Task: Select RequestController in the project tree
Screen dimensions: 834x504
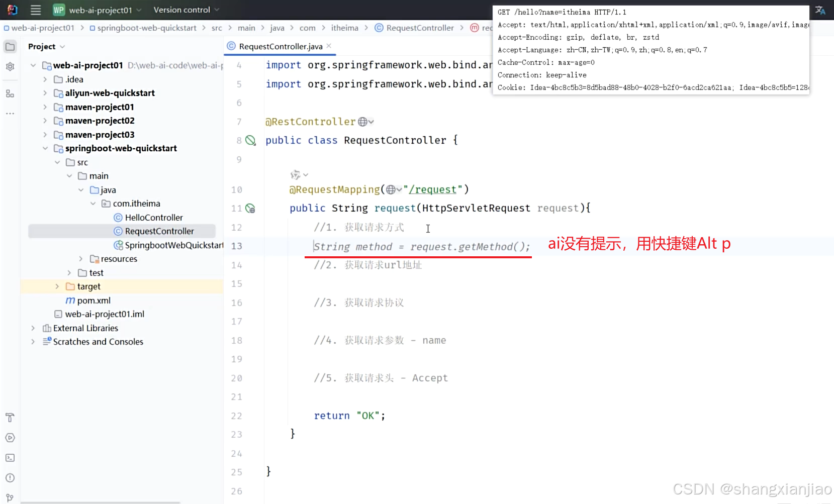Action: tap(159, 231)
